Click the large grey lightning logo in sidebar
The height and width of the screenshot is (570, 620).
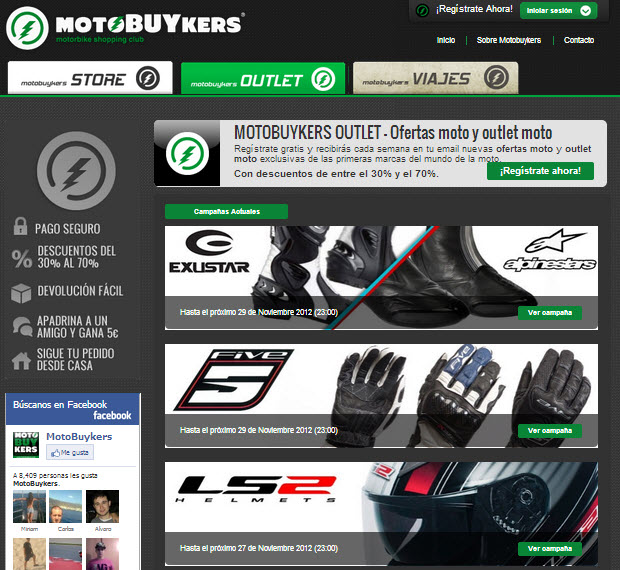point(76,171)
